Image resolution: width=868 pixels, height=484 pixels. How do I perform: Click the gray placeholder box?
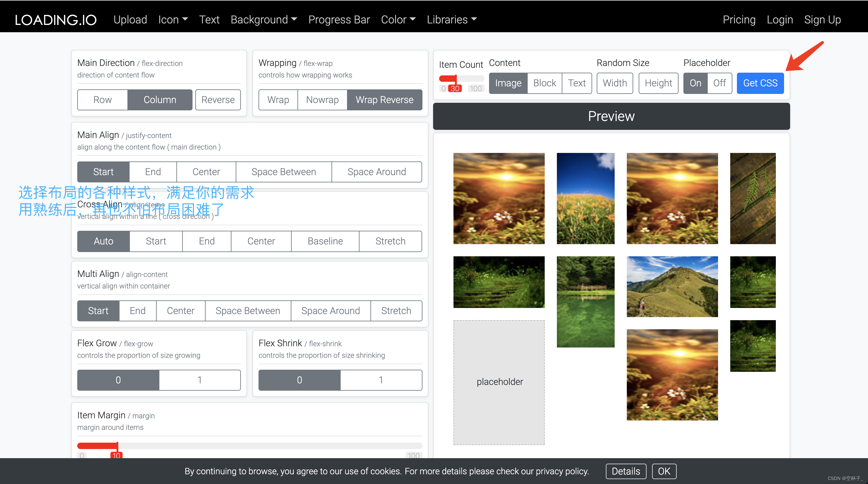[499, 382]
